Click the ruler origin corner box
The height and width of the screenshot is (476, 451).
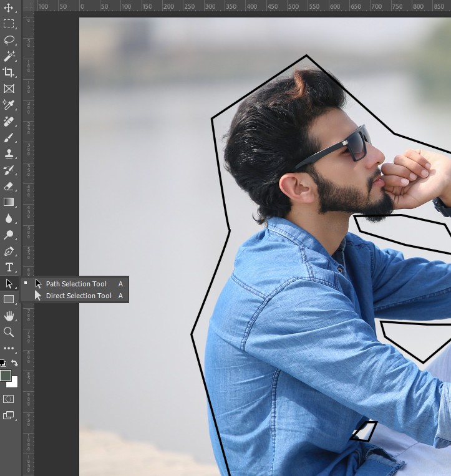pyautogui.click(x=29, y=6)
